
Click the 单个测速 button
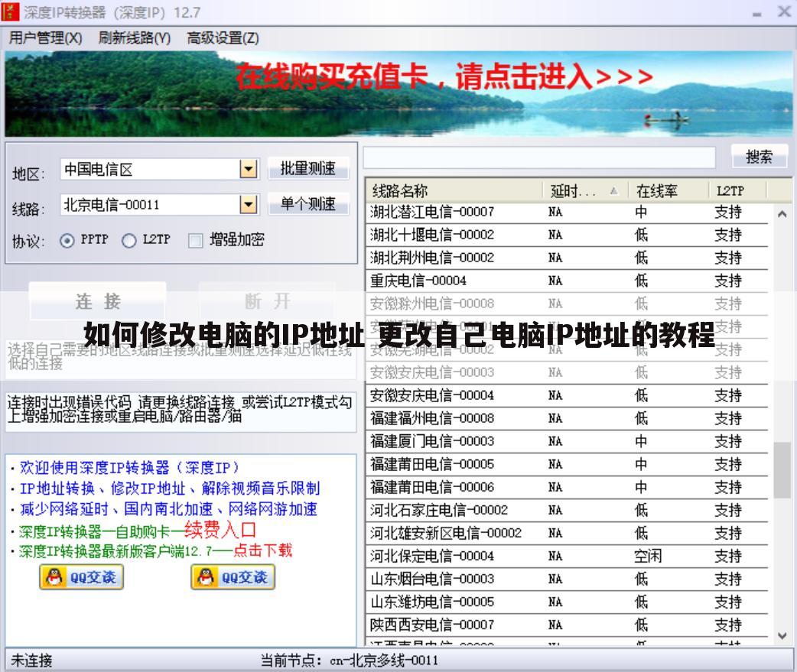[x=308, y=203]
